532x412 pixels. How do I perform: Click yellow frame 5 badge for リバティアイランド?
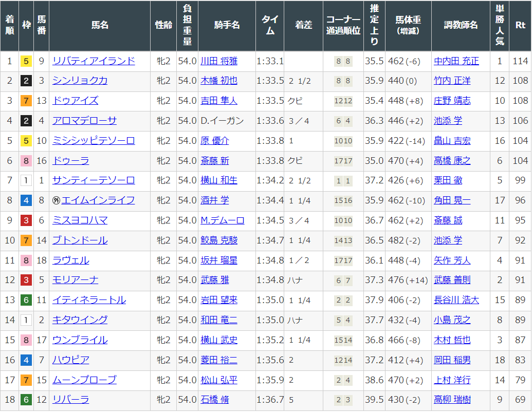(x=26, y=61)
